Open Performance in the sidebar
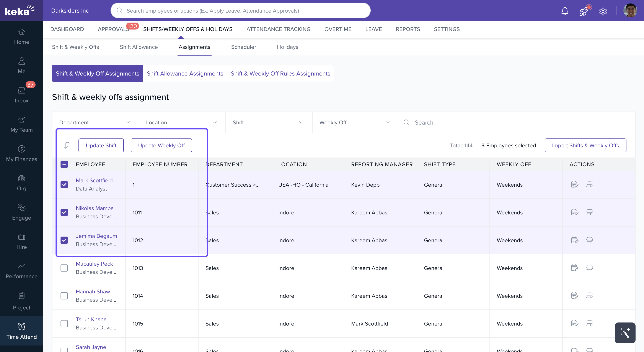 point(21,270)
